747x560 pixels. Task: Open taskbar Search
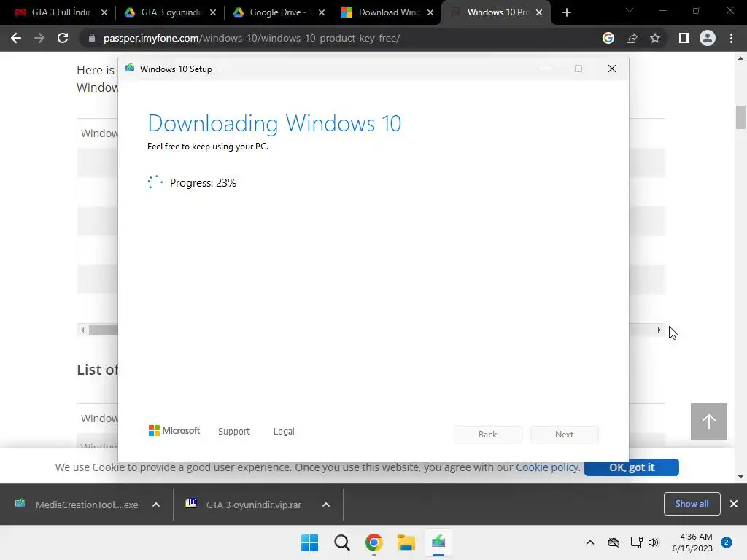[x=341, y=542]
